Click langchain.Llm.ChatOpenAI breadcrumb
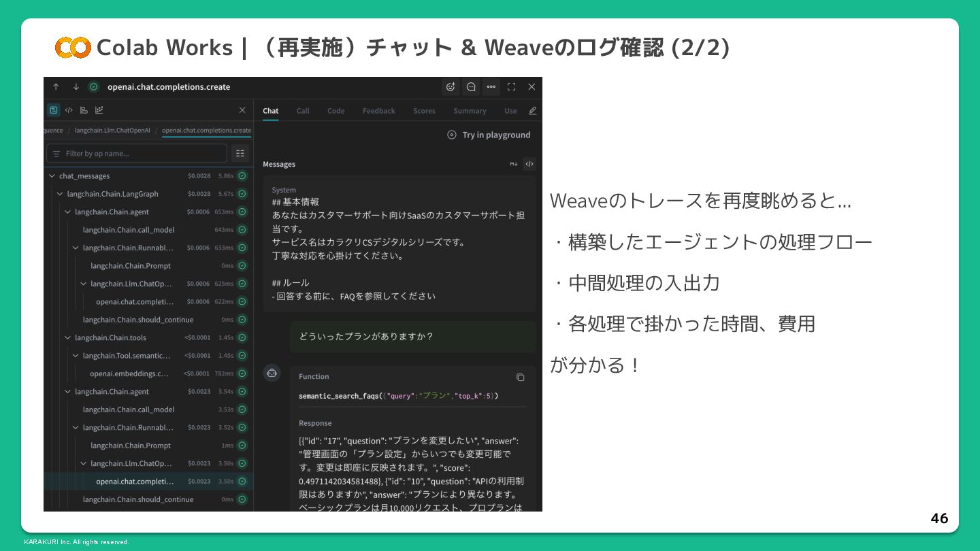 112,131
